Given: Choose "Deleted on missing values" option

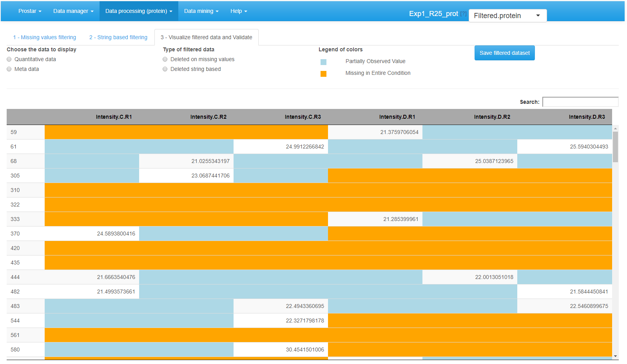Looking at the screenshot, I should [x=165, y=59].
